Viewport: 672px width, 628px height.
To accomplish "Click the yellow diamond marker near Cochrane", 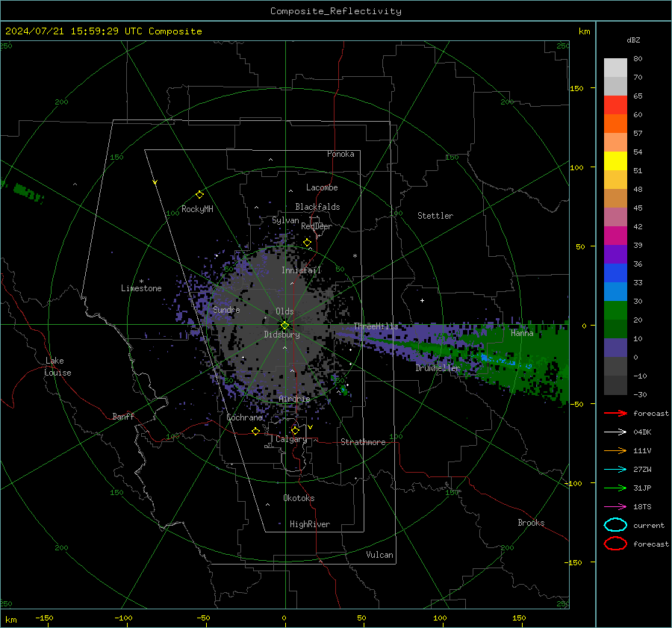I will [256, 431].
